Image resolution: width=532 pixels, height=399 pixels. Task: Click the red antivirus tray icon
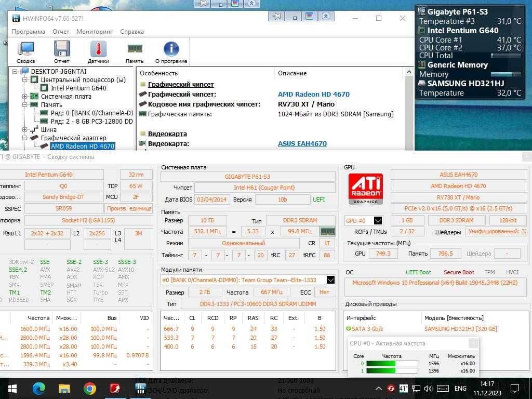click(391, 389)
